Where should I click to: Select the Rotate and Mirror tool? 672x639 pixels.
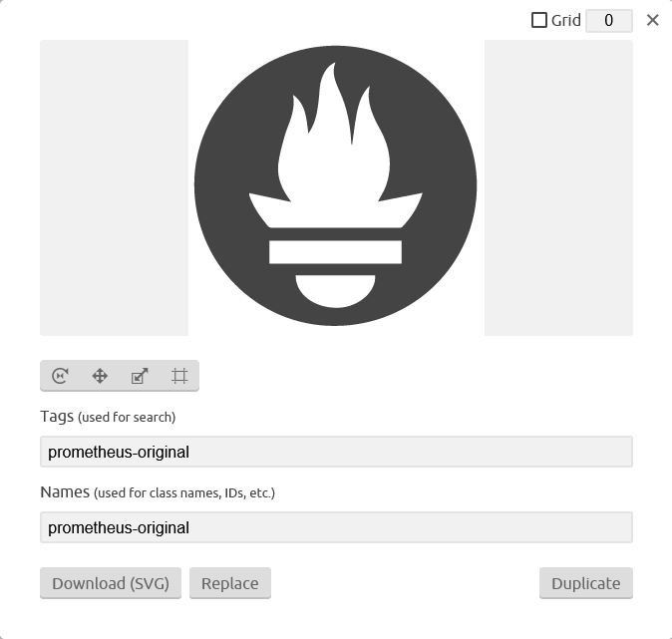[60, 376]
